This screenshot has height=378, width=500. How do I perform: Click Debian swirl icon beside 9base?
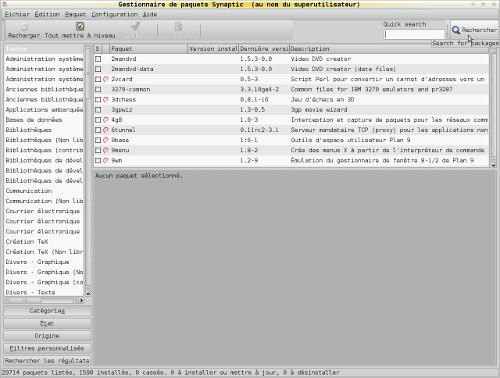pos(106,140)
